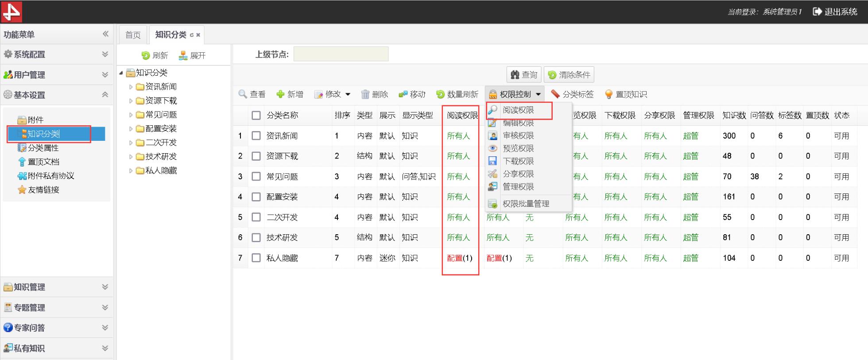Screen dimensions: 868x360
Task: Open the 修改 dropdown arrow
Action: tap(348, 94)
